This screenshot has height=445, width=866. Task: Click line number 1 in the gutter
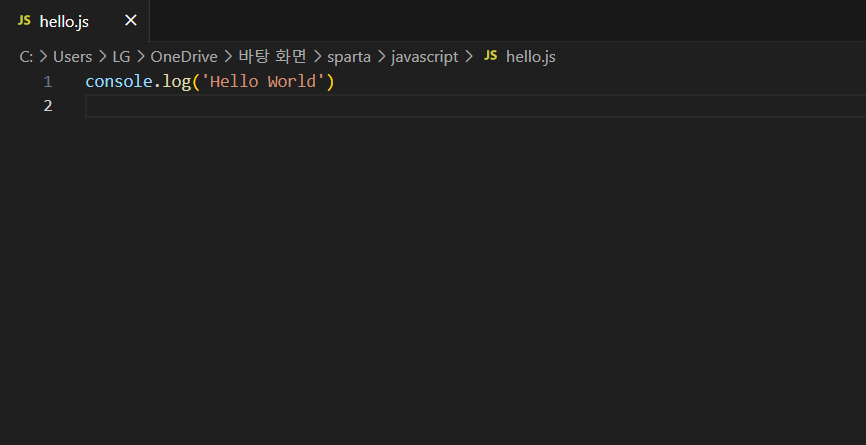click(x=47, y=82)
